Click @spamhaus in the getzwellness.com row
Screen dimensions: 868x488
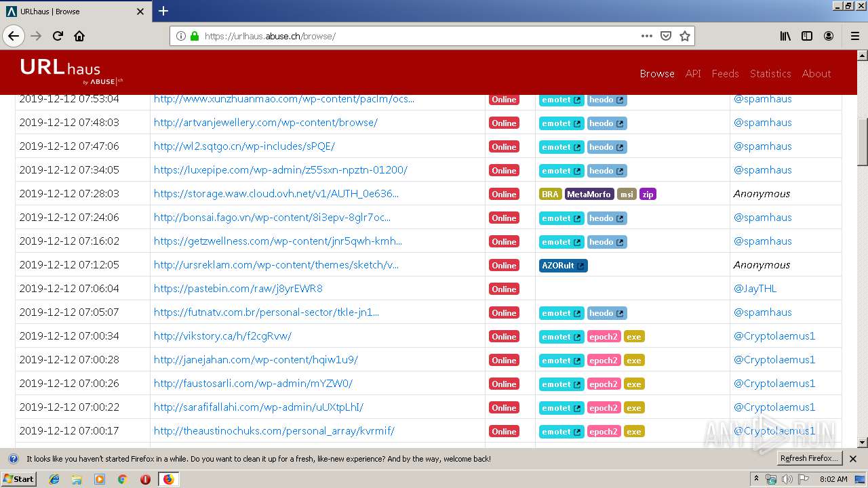(x=762, y=241)
